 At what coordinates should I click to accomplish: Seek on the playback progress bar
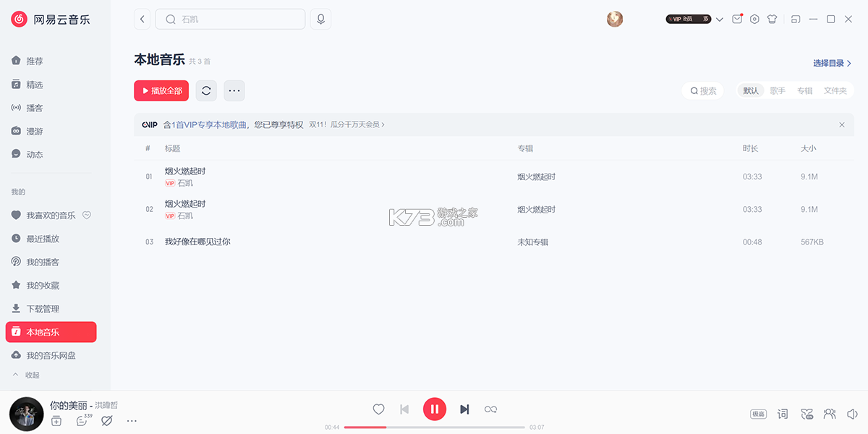[435, 427]
